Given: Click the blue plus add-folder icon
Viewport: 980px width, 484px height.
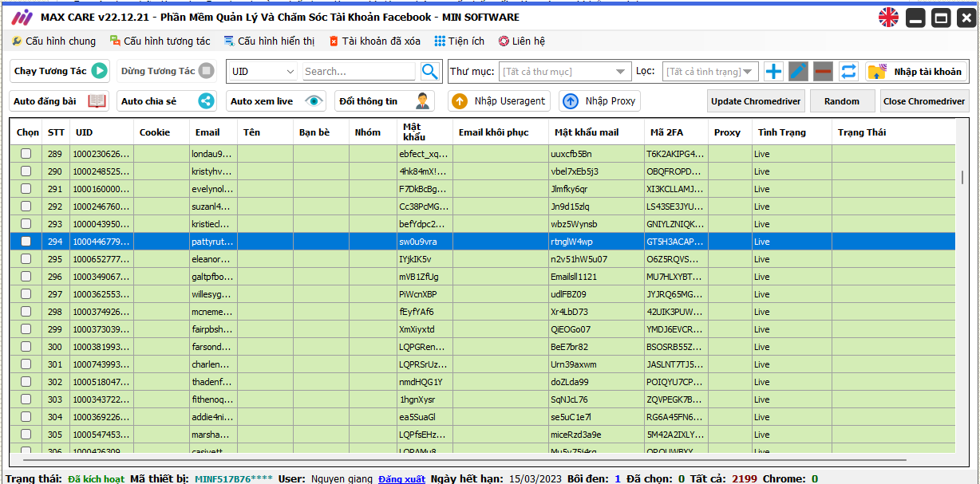Looking at the screenshot, I should tap(773, 71).
